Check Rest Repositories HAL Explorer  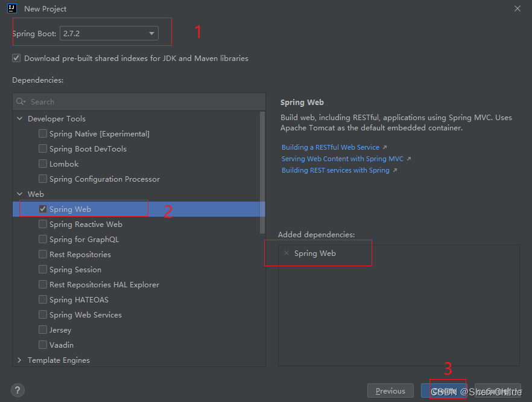click(43, 284)
